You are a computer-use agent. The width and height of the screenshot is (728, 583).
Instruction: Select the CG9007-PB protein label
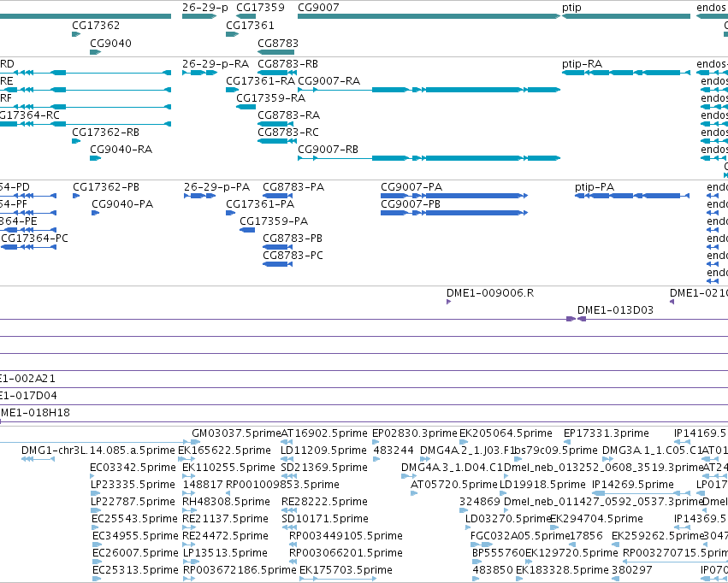tap(411, 204)
